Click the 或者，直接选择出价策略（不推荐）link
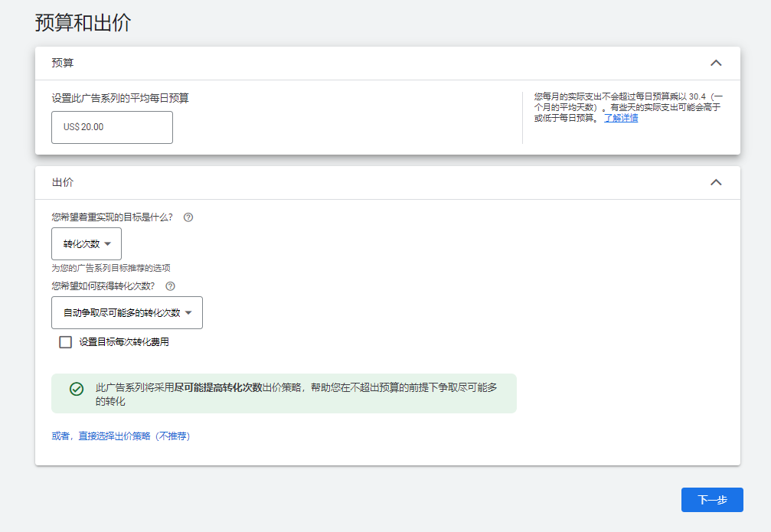This screenshot has height=532, width=771. pyautogui.click(x=121, y=436)
